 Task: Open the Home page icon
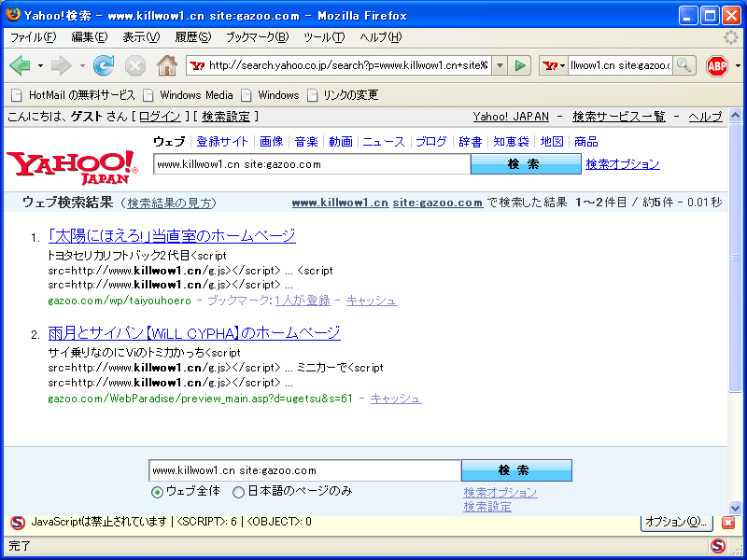pos(167,65)
